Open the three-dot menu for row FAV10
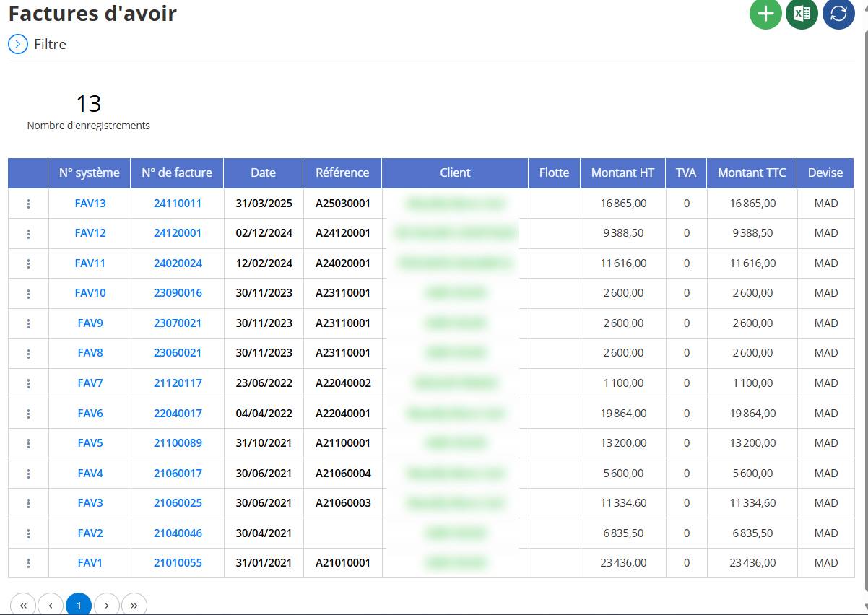The width and height of the screenshot is (868, 615). click(28, 293)
